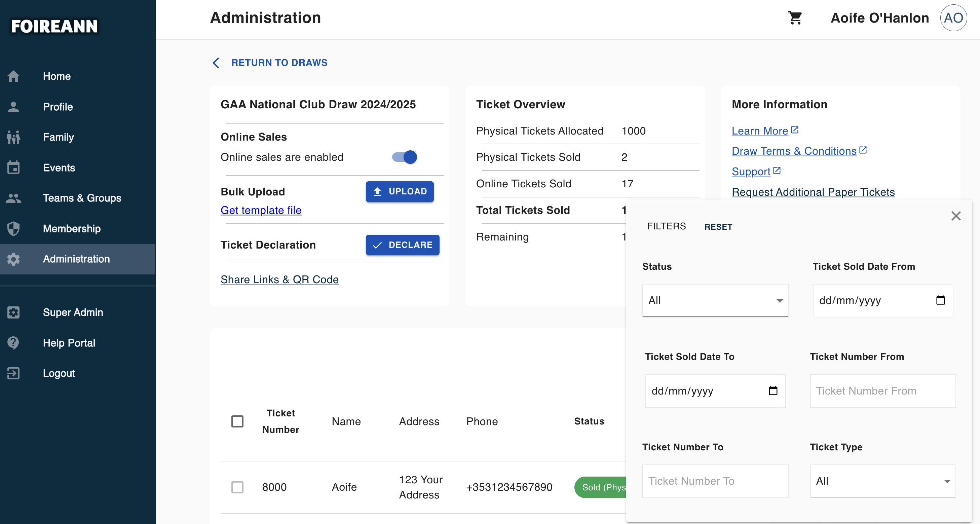Open the Support link
Screen dimensions: 980x524
pyautogui.click(x=751, y=171)
